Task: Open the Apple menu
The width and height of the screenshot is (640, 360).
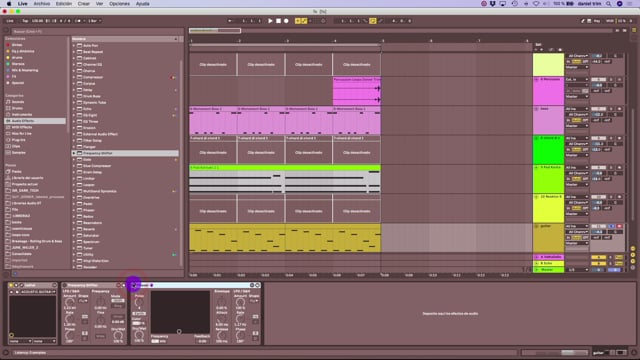Action: [9, 4]
